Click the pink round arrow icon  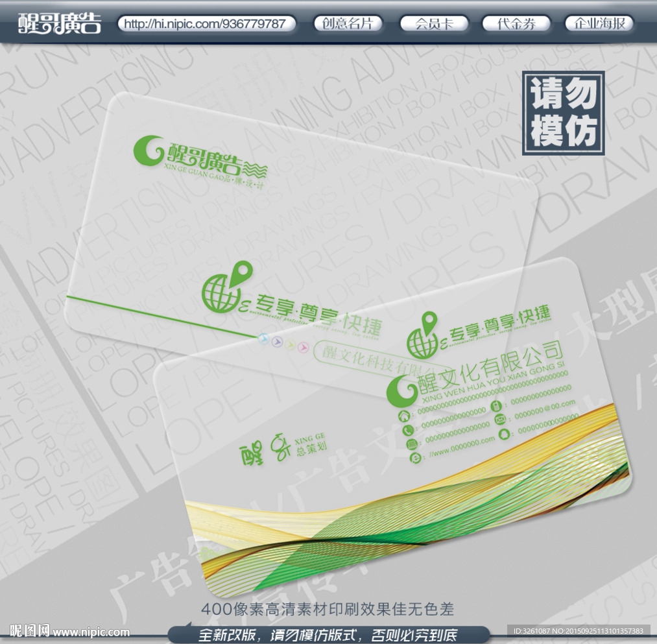(x=303, y=348)
